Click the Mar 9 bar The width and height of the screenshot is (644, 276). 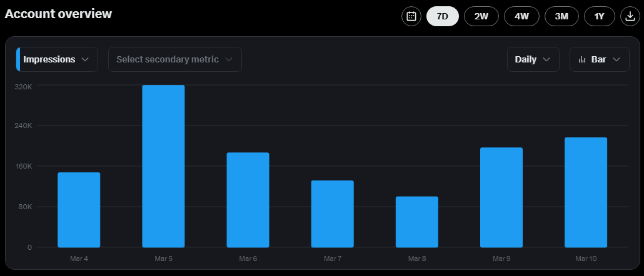[x=501, y=197]
